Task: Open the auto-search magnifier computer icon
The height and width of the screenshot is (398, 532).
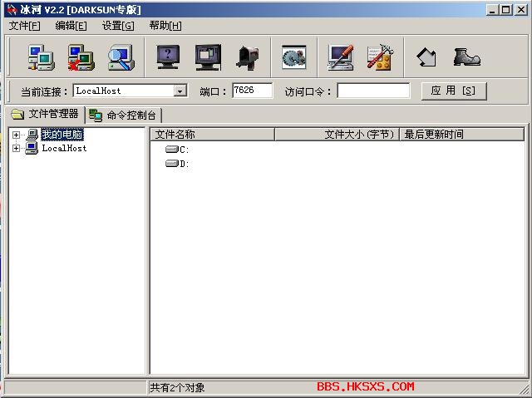Action: 121,57
